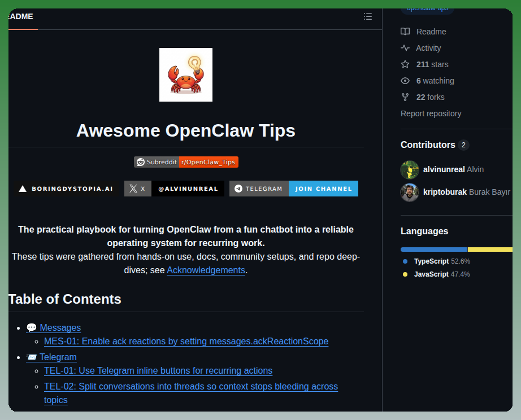Click the yellow JavaScript language bar segment
The width and height of the screenshot is (521, 420).
click(x=490, y=250)
